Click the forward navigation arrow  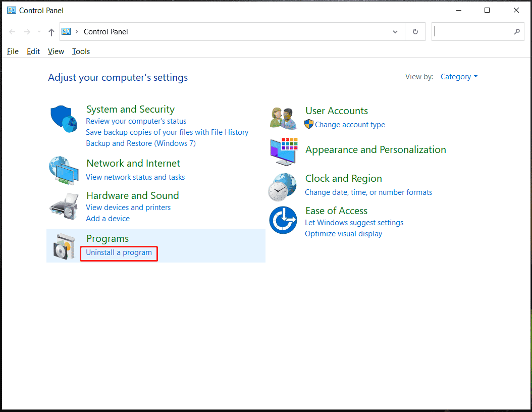pyautogui.click(x=27, y=32)
